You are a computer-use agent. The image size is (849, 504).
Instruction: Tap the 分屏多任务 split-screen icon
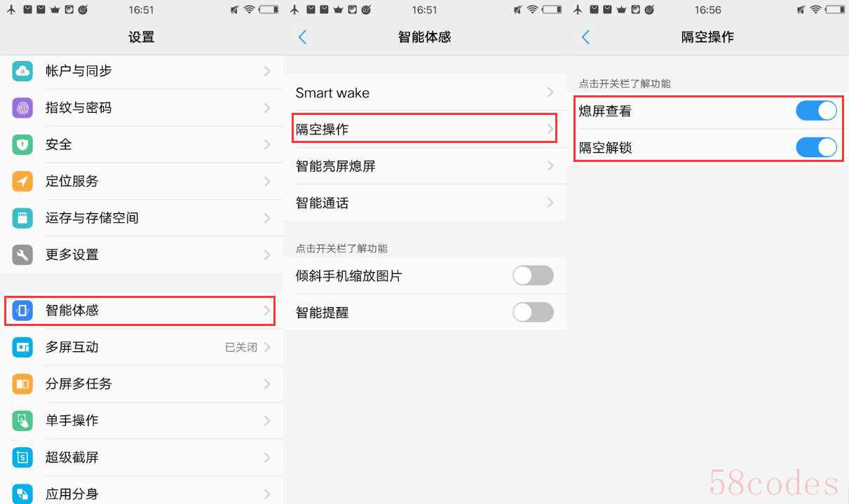(x=22, y=383)
